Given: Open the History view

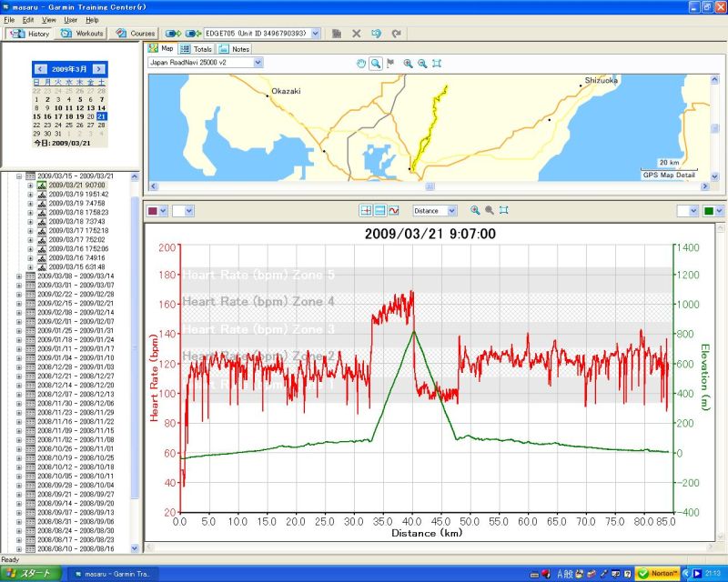Looking at the screenshot, I should 29,34.
